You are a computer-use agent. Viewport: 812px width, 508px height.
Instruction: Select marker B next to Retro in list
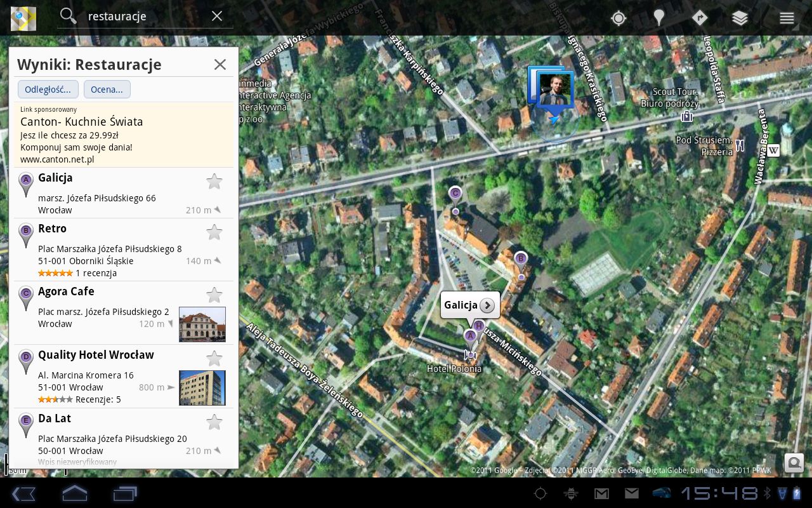26,235
